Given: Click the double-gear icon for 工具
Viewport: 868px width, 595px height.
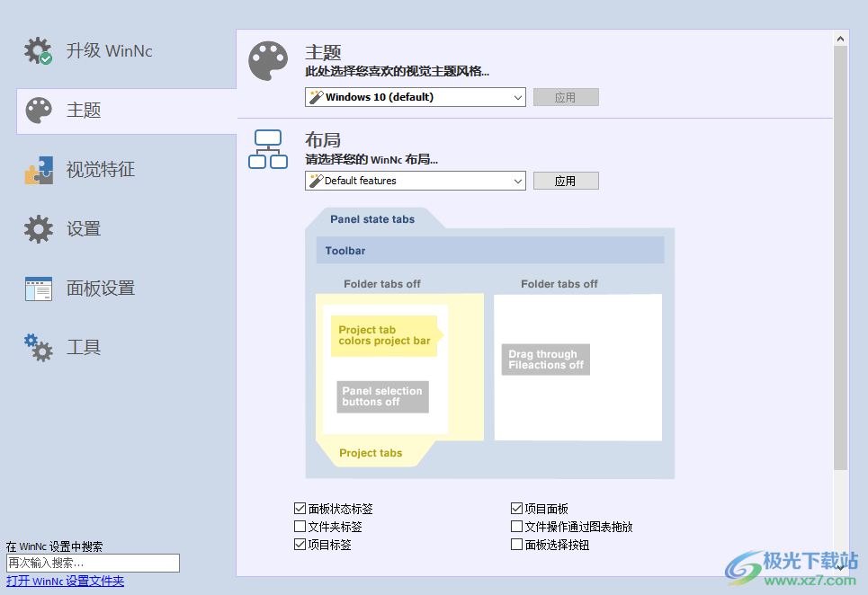Looking at the screenshot, I should pyautogui.click(x=39, y=347).
